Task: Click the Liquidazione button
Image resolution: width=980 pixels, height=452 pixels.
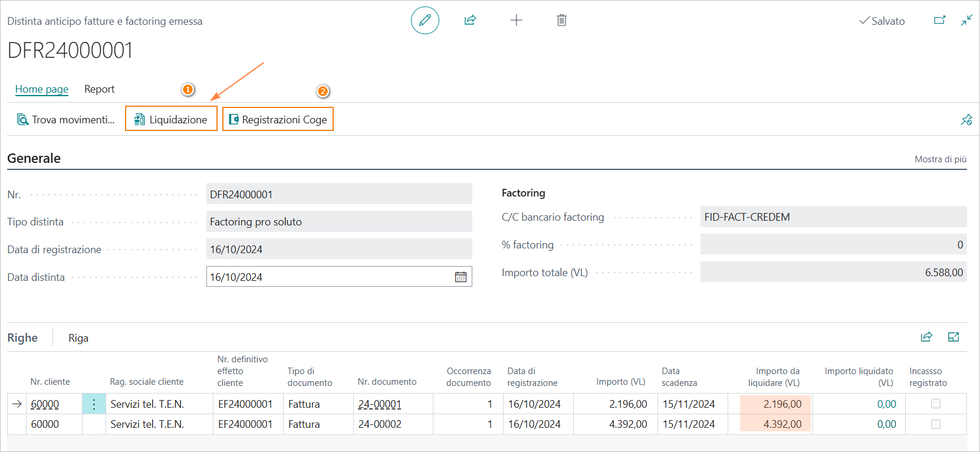Action: click(171, 119)
